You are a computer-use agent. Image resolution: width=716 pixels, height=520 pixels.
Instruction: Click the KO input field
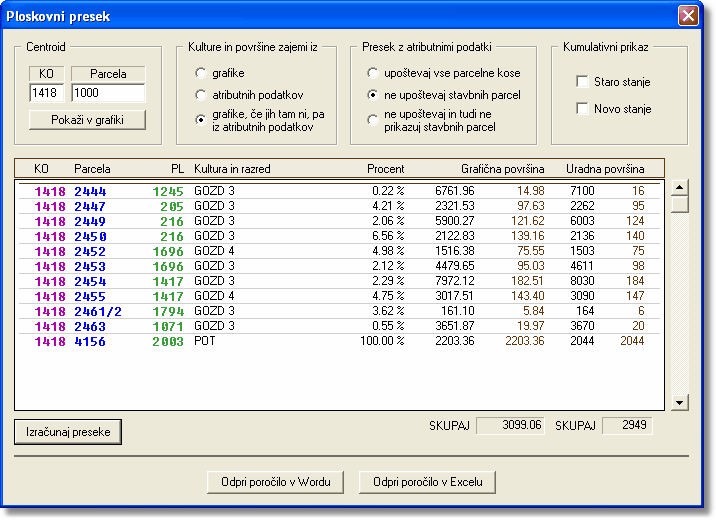click(x=46, y=93)
